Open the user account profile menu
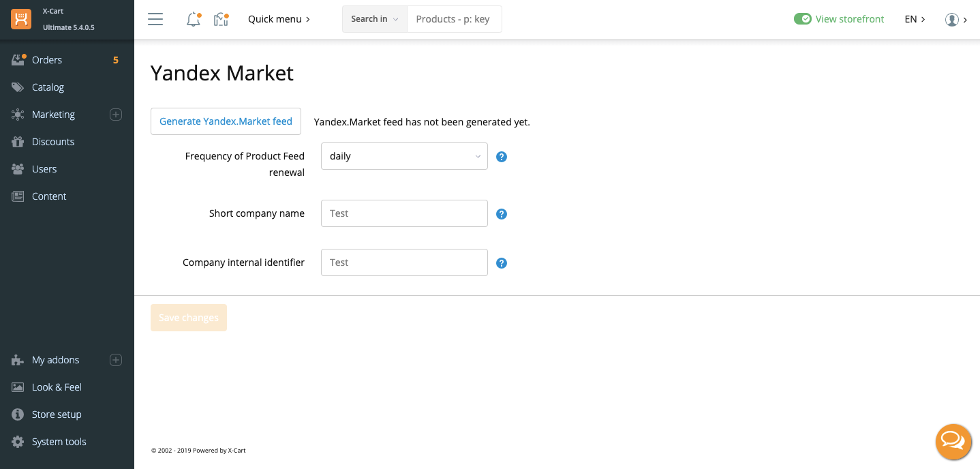Screen dimensions: 980x469 pos(956,19)
